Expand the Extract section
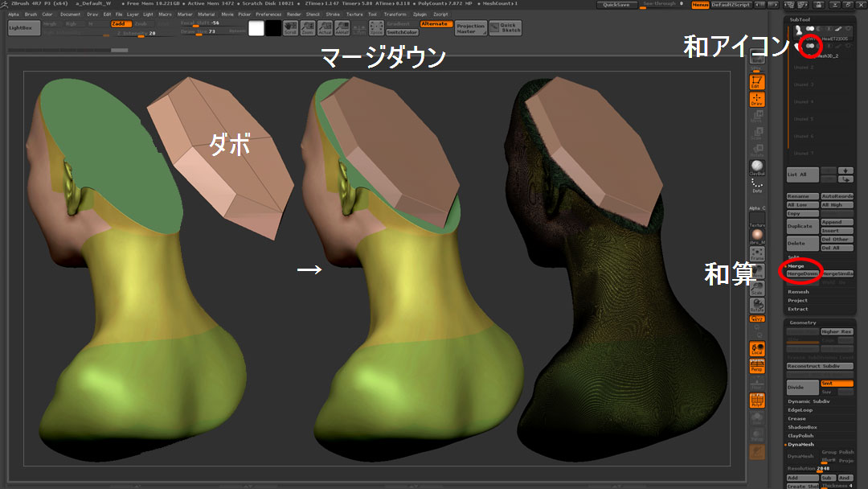 [x=798, y=309]
